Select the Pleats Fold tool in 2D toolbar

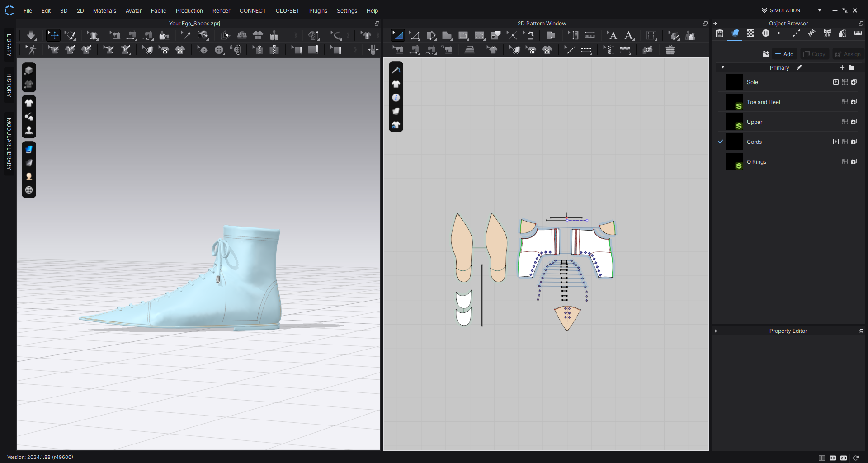pos(651,35)
